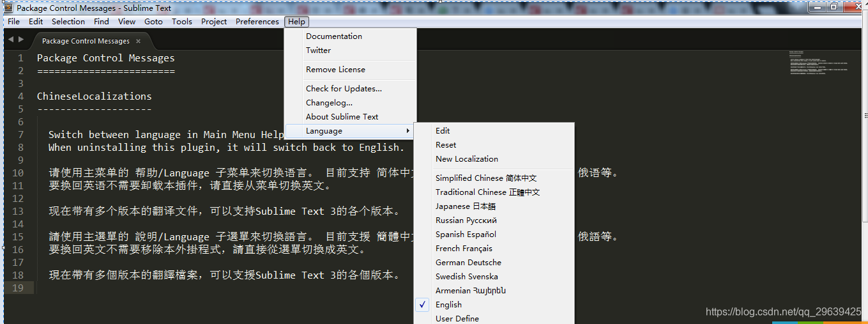
Task: Choose Documentation from Help menu
Action: click(351, 36)
